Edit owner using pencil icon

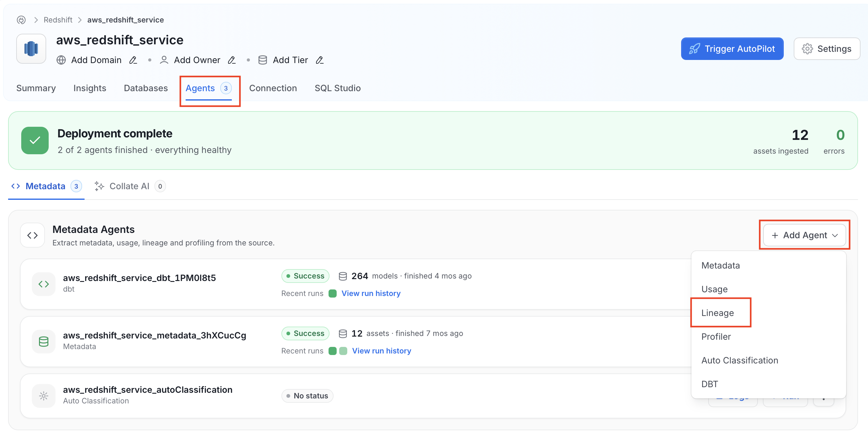click(x=232, y=60)
